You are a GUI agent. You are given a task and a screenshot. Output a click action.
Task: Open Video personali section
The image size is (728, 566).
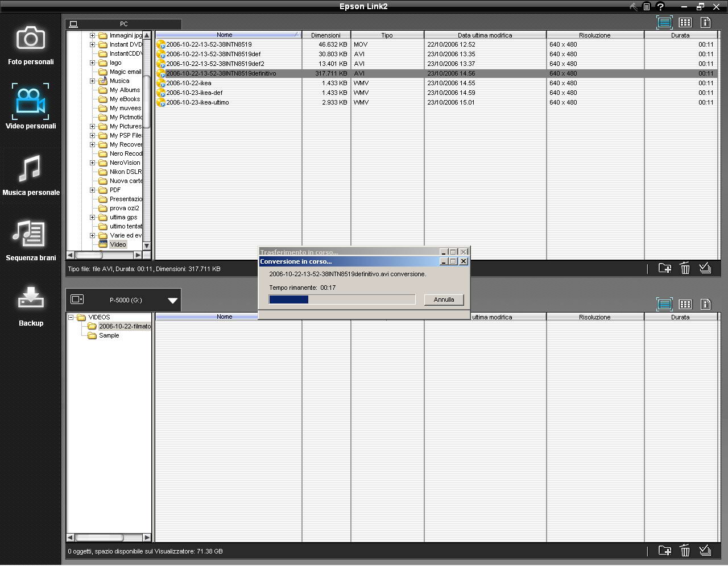[31, 107]
